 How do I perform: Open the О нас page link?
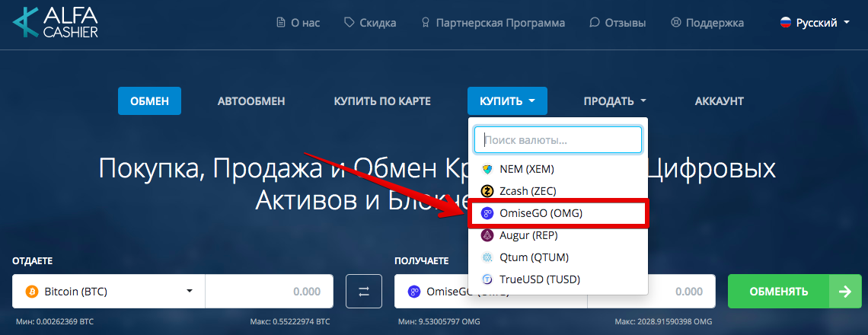click(x=298, y=23)
